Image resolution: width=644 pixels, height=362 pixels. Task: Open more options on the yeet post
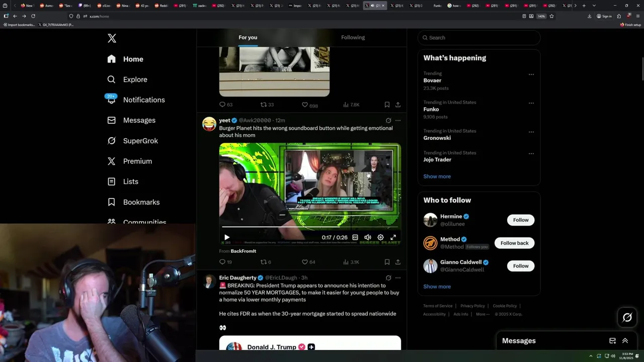coord(398,121)
